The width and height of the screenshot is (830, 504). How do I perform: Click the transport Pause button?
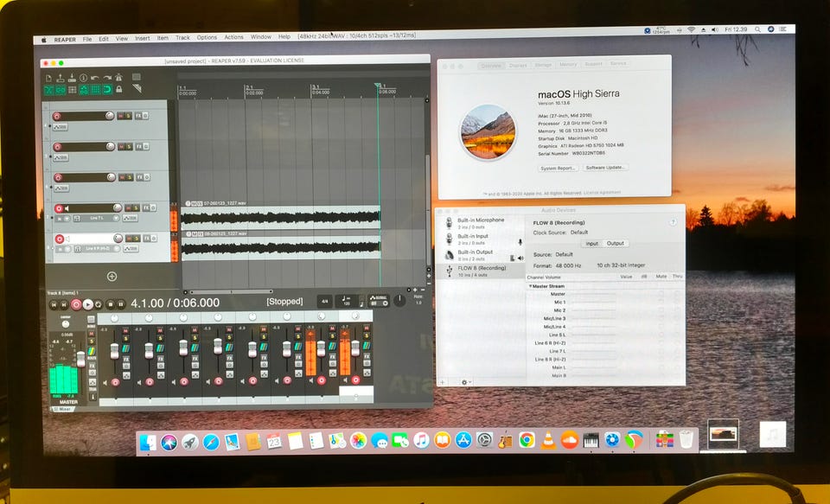[x=121, y=304]
